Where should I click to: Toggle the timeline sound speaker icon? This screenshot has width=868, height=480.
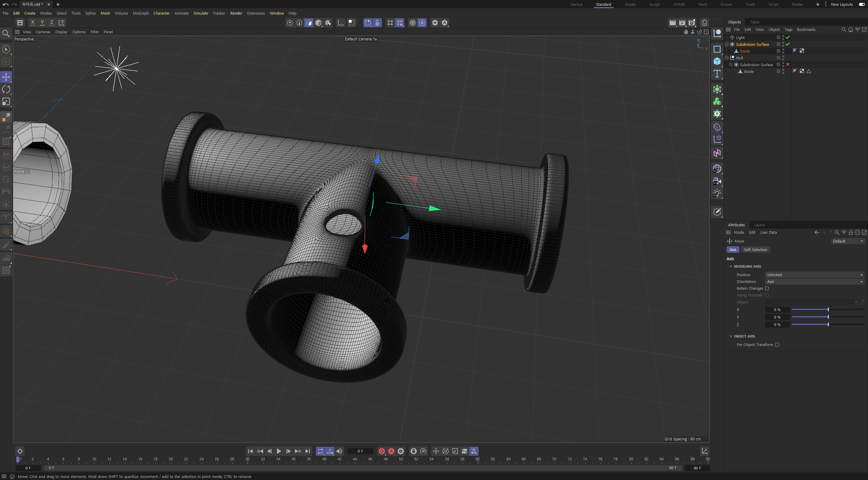click(339, 451)
